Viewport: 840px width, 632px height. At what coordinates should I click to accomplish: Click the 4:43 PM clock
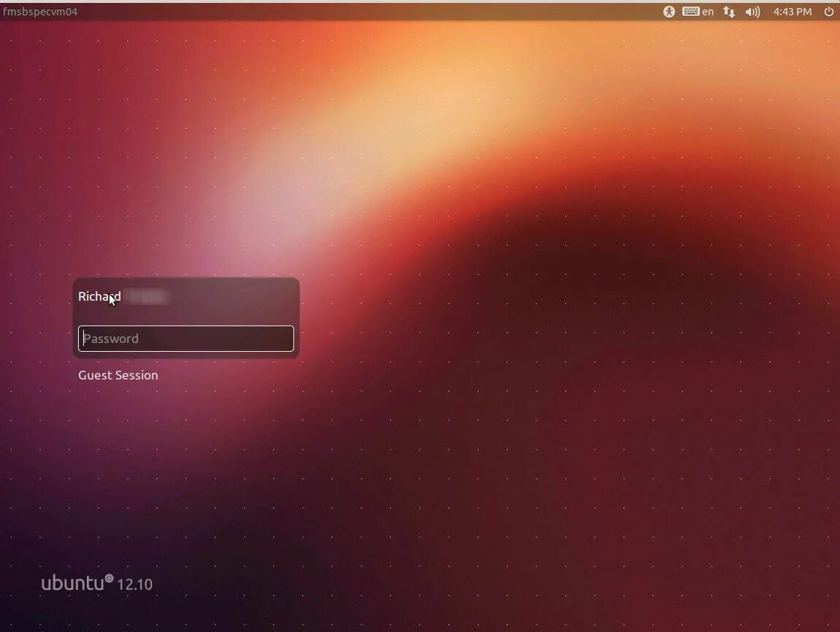tap(793, 12)
